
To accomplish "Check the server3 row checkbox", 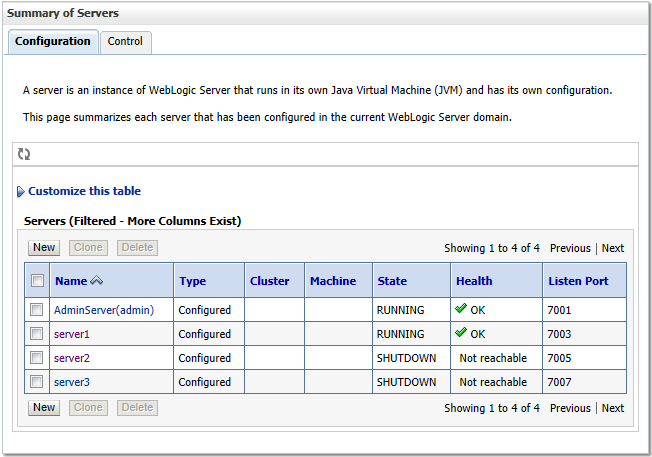I will click(37, 382).
